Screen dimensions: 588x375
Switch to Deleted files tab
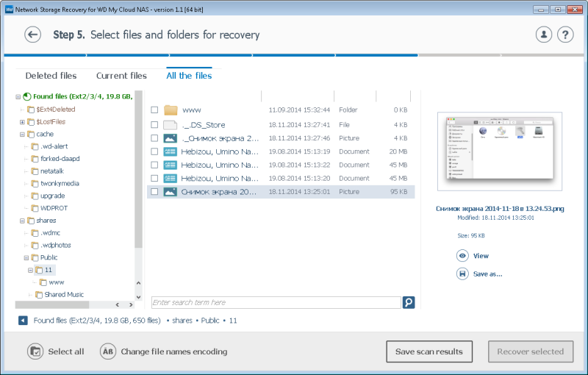[51, 76]
